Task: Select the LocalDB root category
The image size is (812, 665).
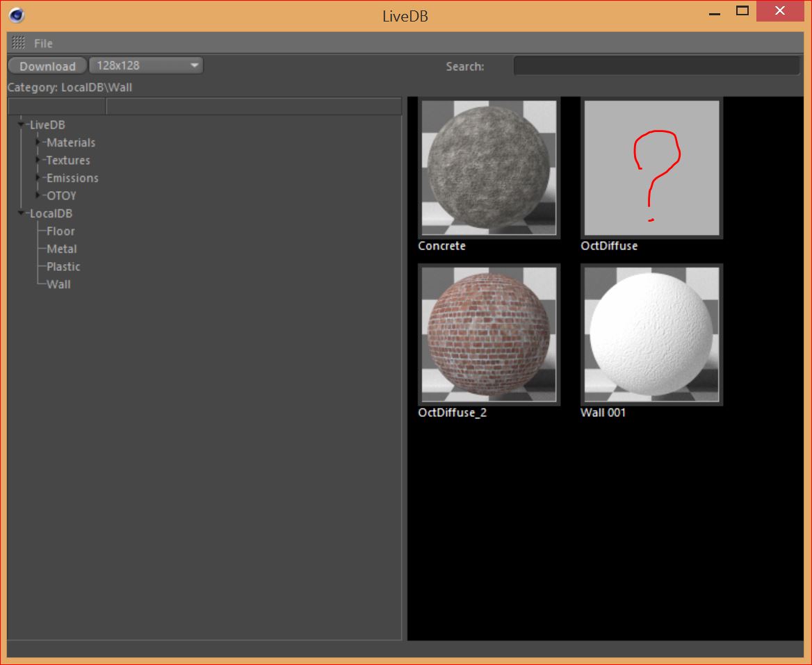Action: tap(51, 213)
